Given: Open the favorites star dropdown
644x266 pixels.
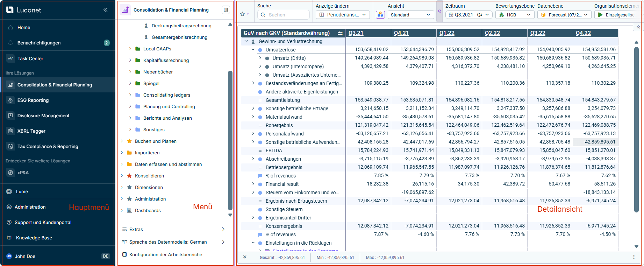Looking at the screenshot, I should click(244, 14).
